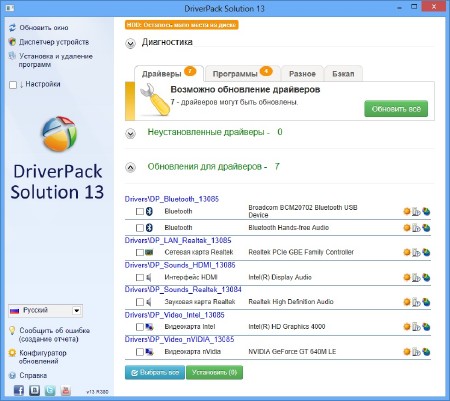Click the DriverPack Solution logo
Screen dimensions: 450x401
(x=59, y=134)
